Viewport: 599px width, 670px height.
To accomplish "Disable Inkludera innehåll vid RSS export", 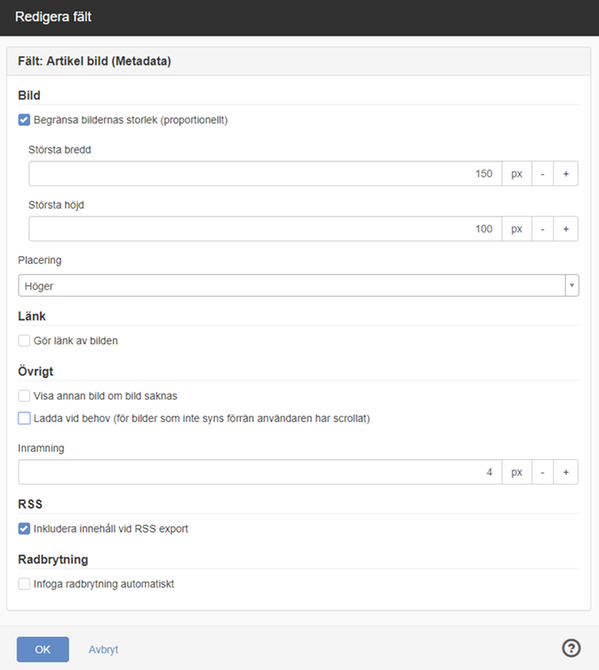I will 24,529.
